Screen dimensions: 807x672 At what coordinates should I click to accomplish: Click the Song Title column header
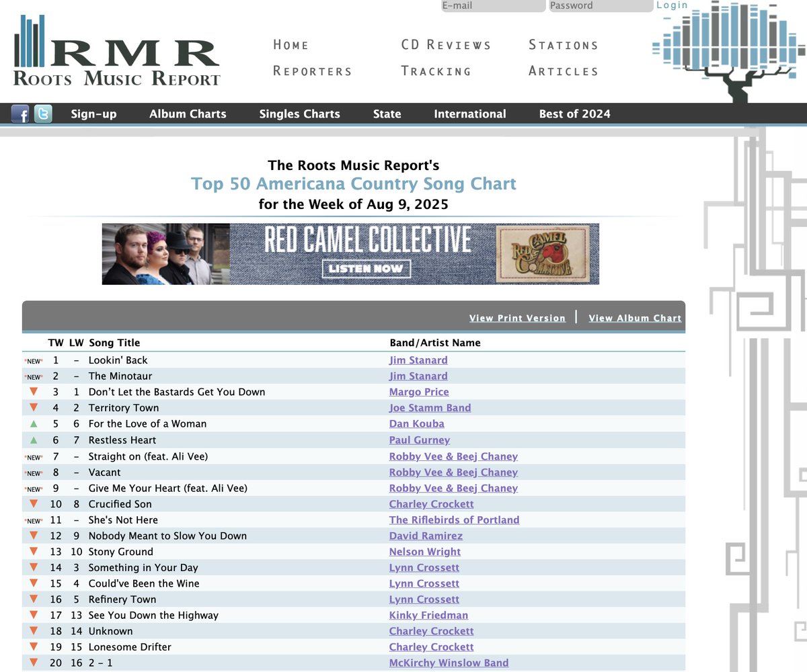point(114,343)
